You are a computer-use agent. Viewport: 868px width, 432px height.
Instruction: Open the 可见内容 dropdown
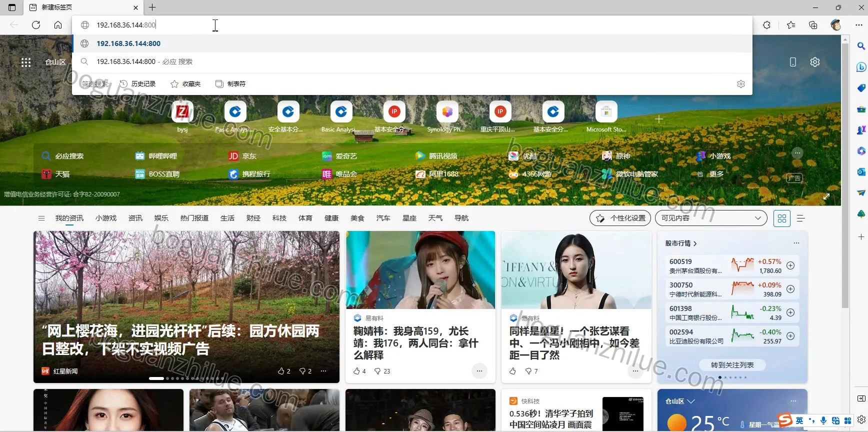711,218
